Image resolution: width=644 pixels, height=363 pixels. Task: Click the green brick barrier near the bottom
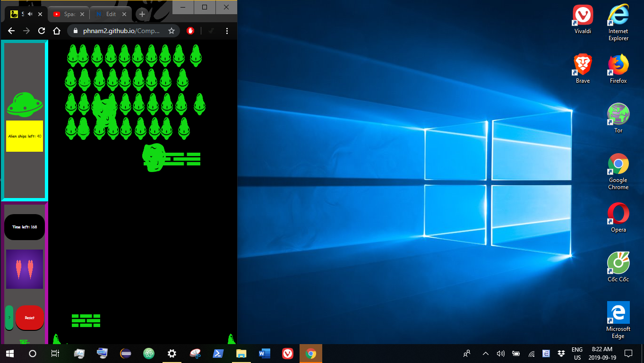point(86,320)
